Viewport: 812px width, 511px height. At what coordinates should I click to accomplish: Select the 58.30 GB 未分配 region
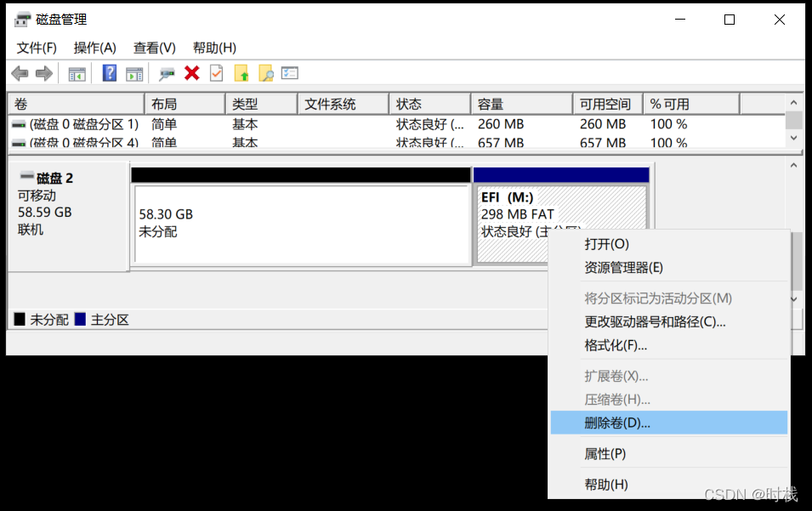click(302, 224)
